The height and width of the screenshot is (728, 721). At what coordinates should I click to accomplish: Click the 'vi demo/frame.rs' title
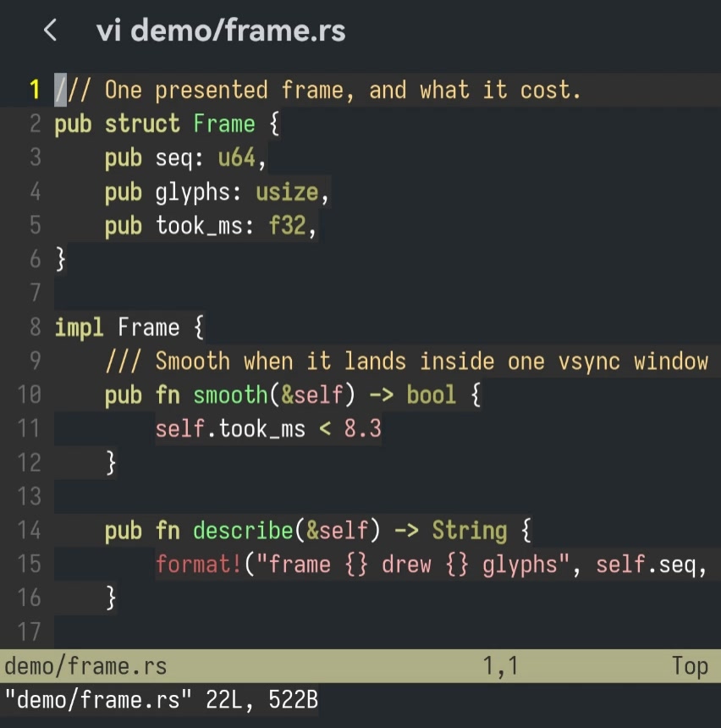point(221,30)
